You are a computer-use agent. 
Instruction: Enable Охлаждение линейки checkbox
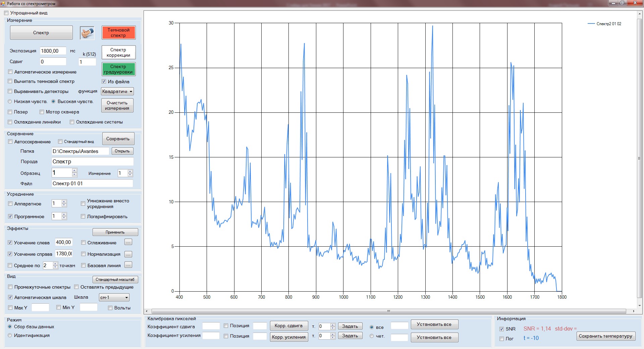coord(10,122)
